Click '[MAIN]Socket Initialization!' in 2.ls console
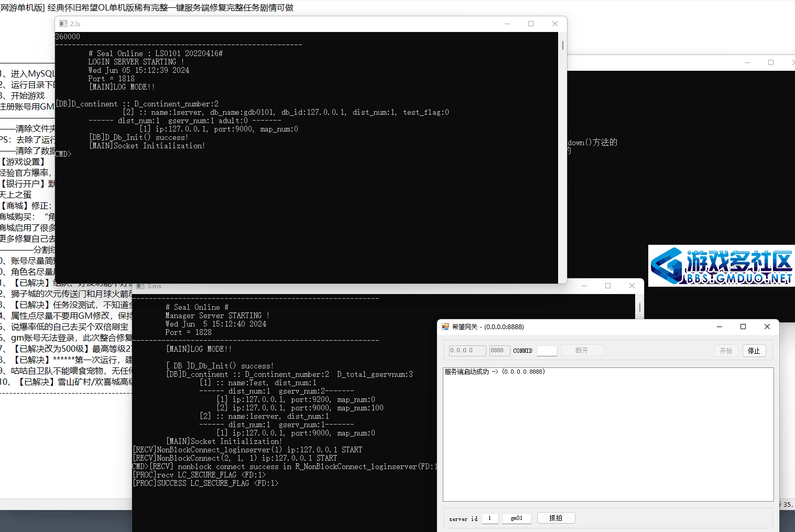This screenshot has height=532, width=795. (147, 146)
